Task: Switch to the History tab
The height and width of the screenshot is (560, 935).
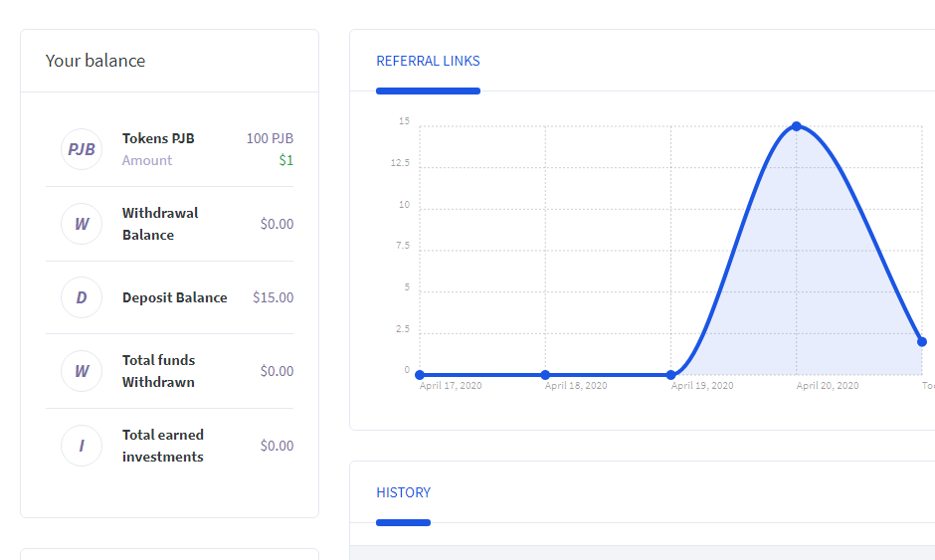Action: click(403, 492)
